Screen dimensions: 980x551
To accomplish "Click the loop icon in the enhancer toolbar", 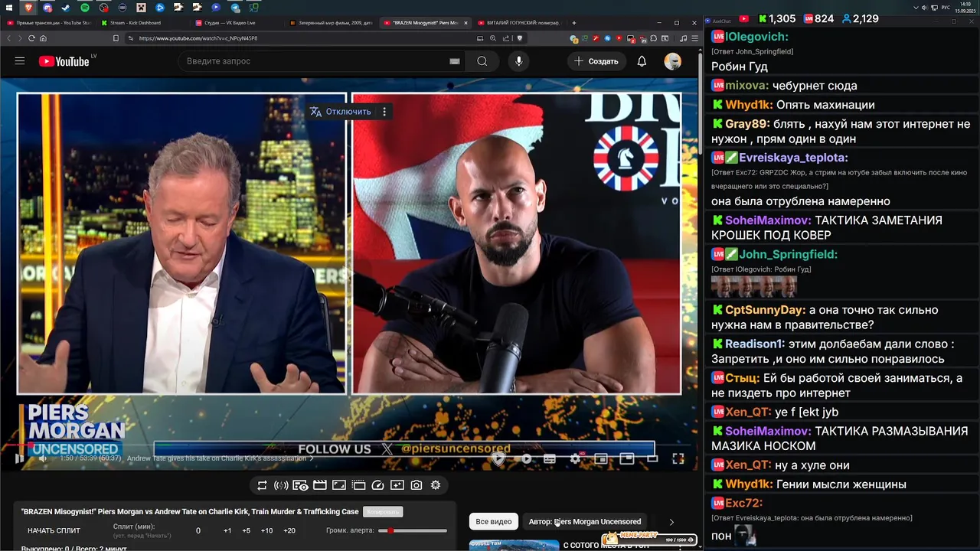I will (x=262, y=485).
